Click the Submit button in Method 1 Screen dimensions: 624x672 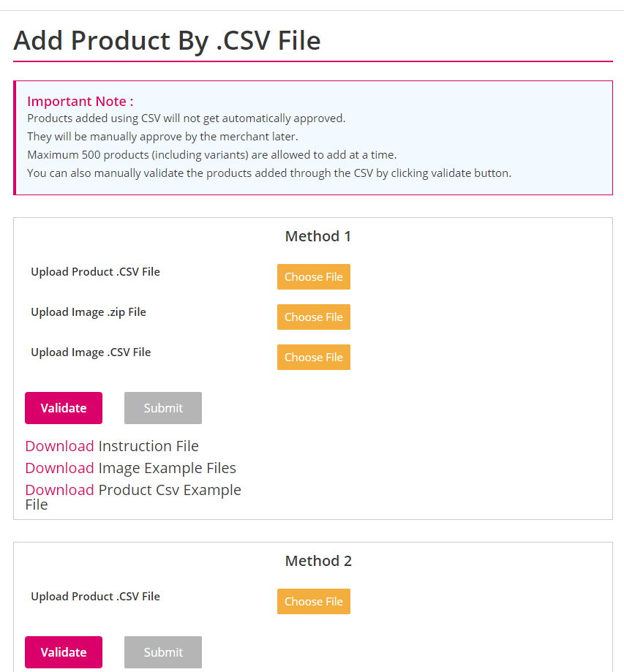[x=163, y=408]
